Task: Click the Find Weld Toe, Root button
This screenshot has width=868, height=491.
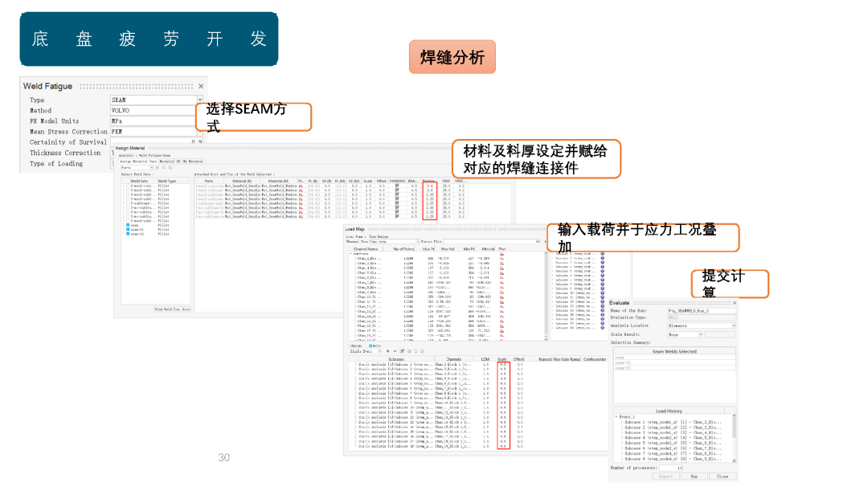Action: click(172, 309)
